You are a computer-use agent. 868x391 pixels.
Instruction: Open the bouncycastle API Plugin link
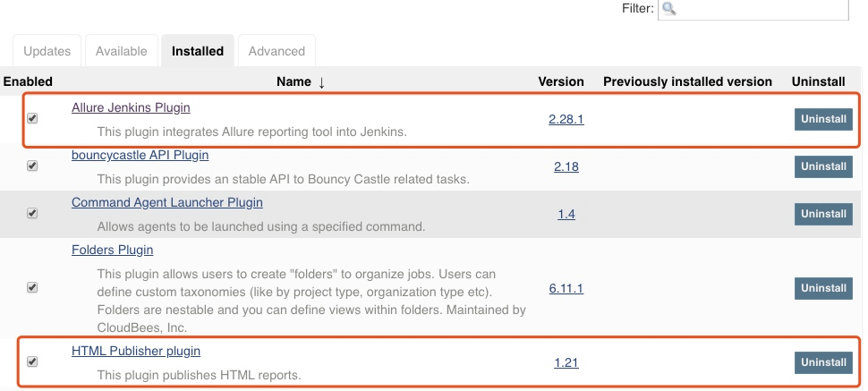point(140,155)
